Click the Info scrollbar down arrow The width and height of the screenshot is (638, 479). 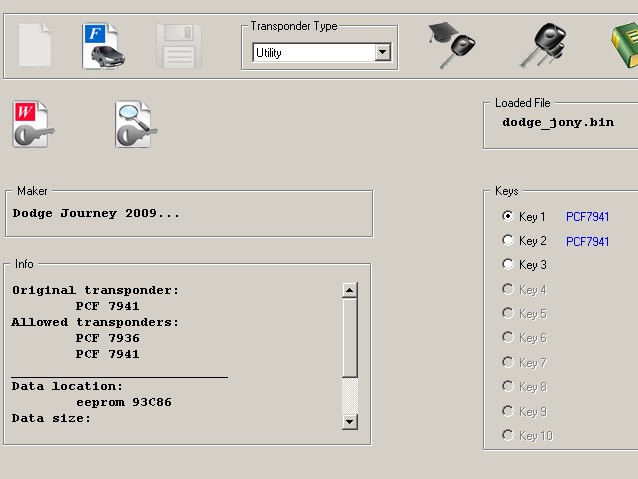point(350,422)
